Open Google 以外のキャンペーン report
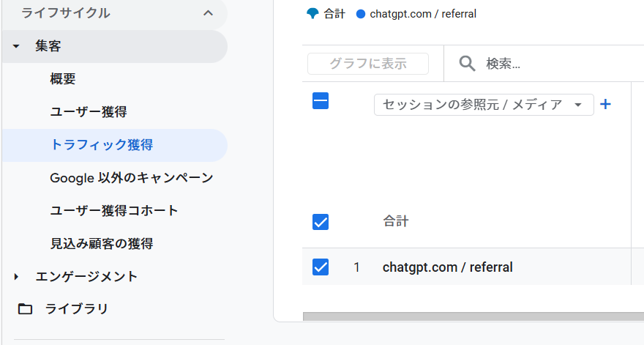 point(132,178)
